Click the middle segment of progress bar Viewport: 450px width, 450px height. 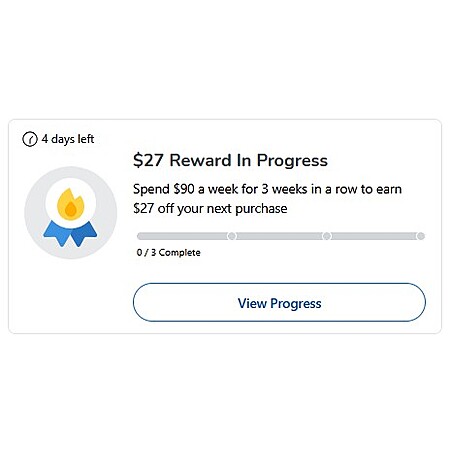[279, 236]
